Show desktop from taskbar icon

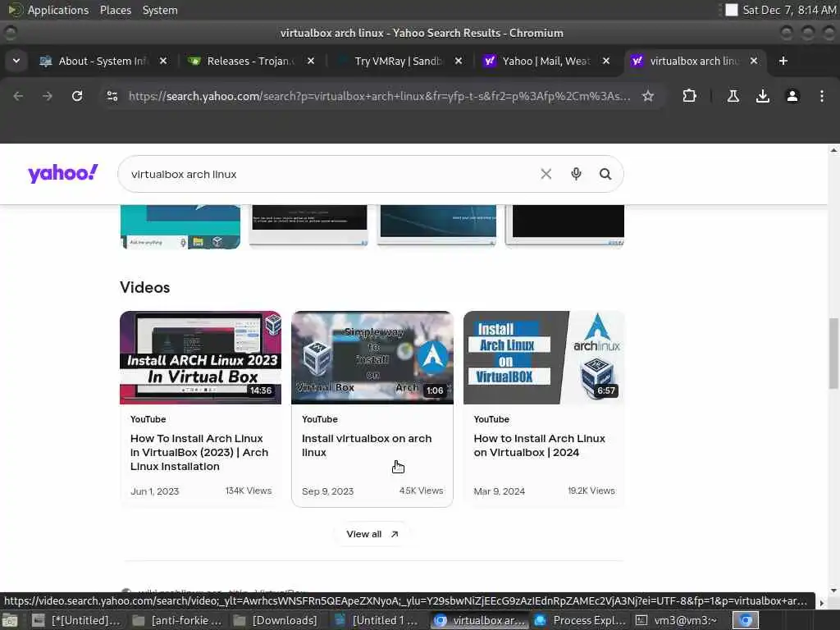[x=9, y=620]
